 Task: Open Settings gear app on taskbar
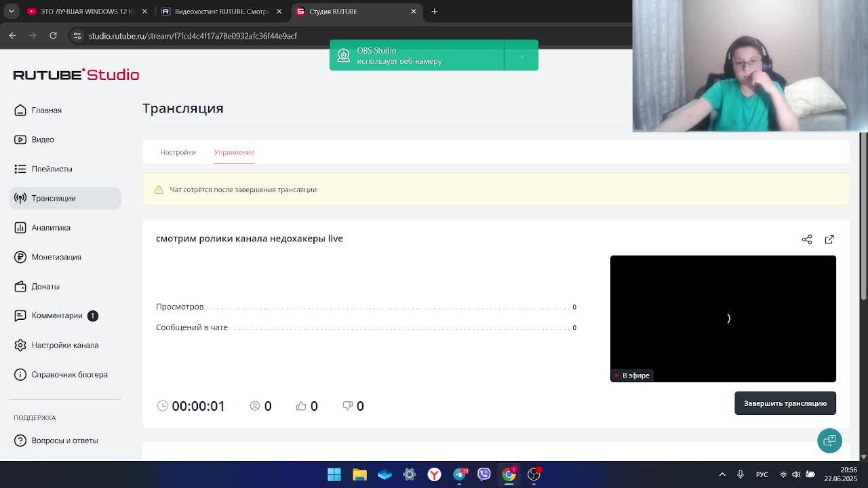pos(409,474)
